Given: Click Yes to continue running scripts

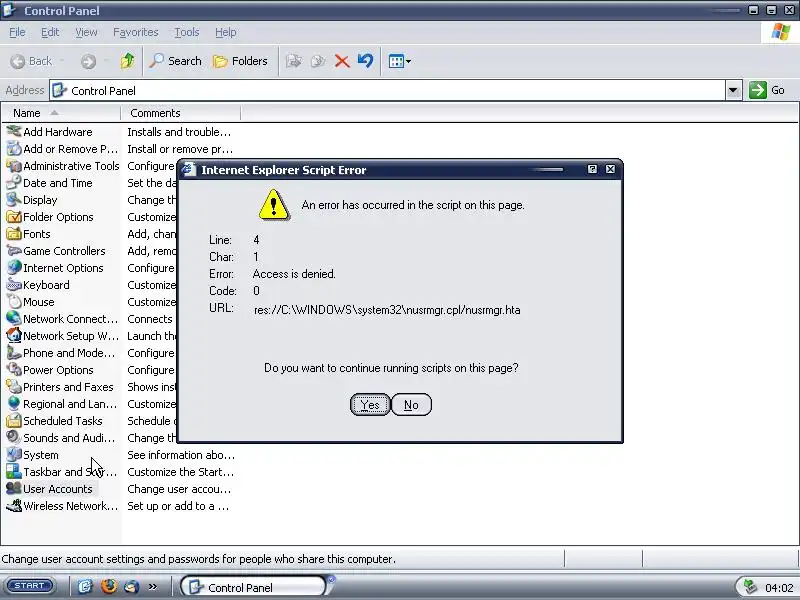Looking at the screenshot, I should click(370, 405).
